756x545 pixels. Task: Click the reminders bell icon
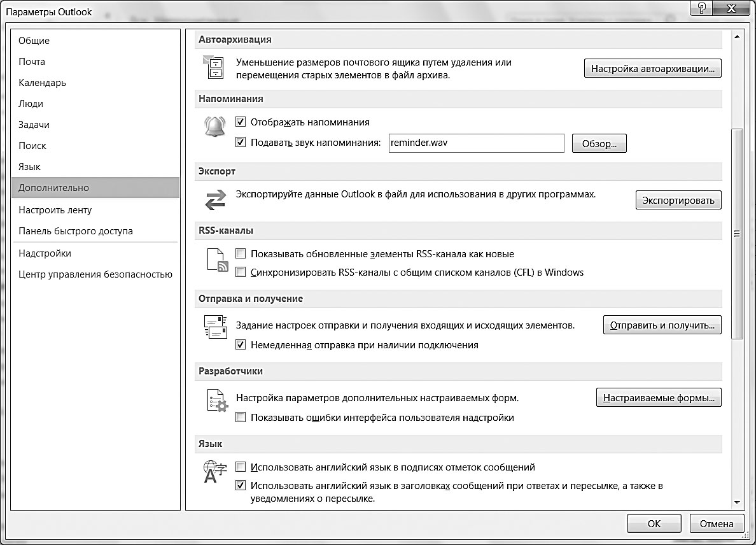[215, 127]
